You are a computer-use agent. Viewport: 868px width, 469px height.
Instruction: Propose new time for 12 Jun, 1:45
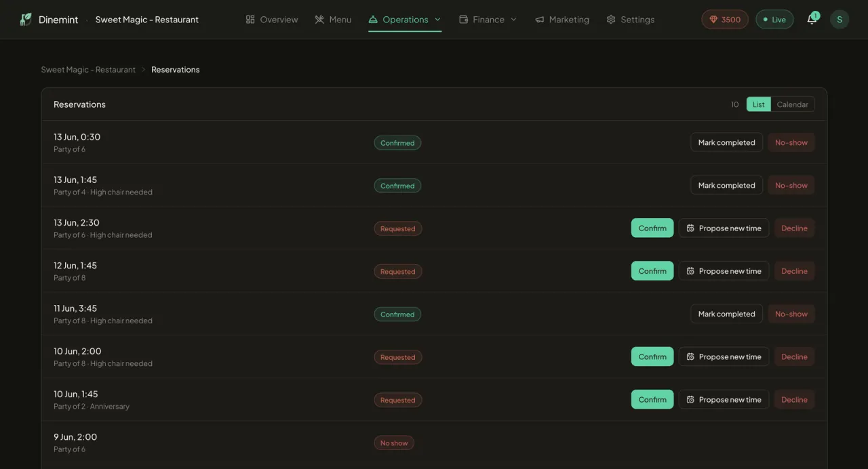(x=724, y=270)
